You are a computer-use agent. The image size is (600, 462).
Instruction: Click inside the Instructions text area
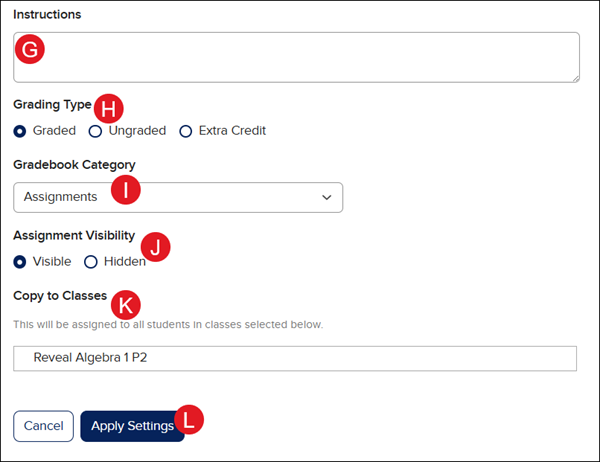pos(300,57)
